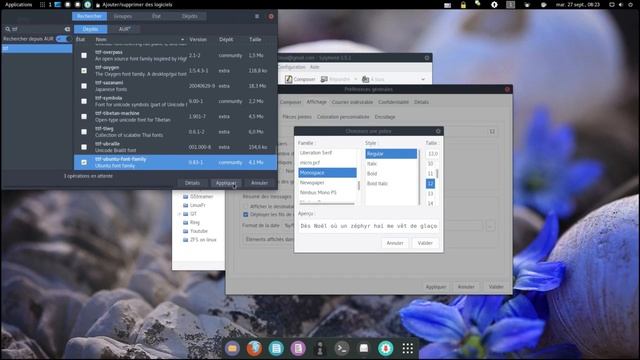
Task: Check the ttf-sazanami package checkbox
Action: point(84,86)
